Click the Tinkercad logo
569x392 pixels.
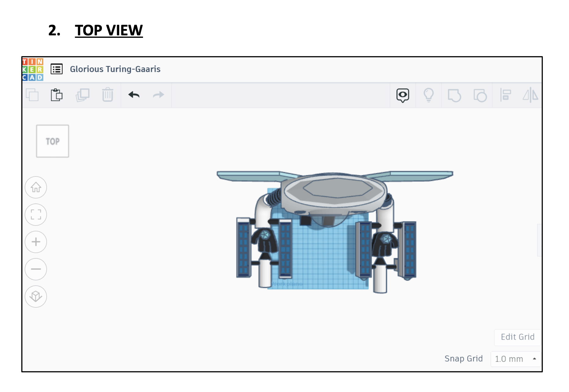33,69
